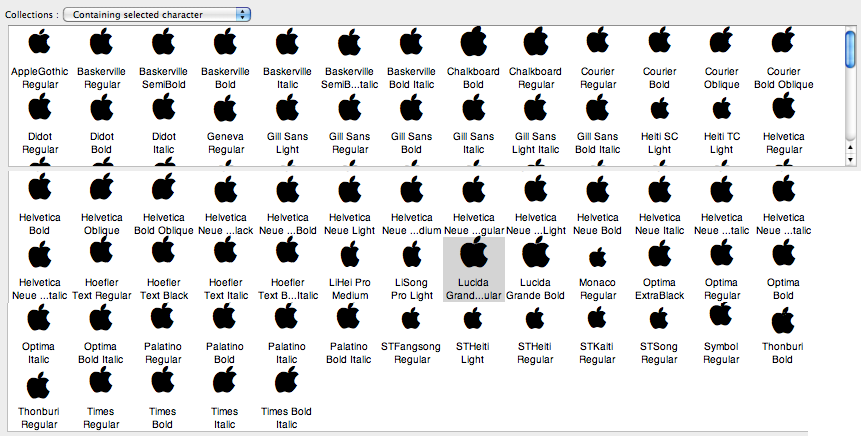Click the "Gill Sans Regular" label

(x=349, y=143)
